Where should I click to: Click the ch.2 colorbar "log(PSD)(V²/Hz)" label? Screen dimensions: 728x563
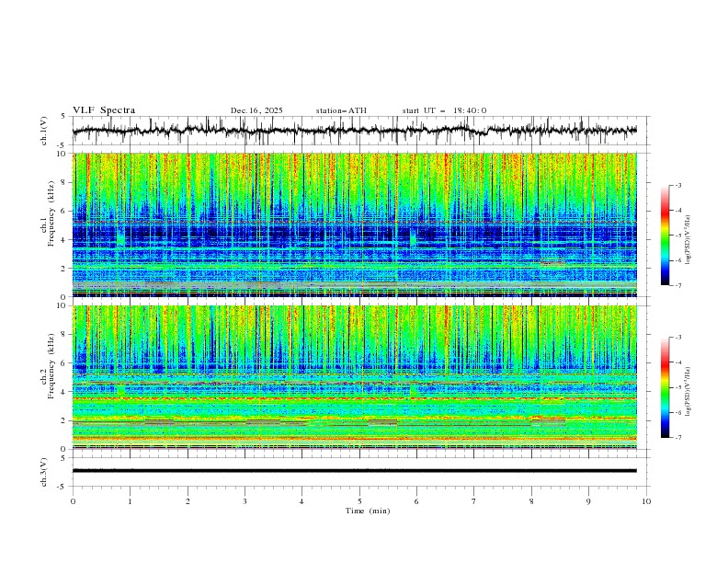pyautogui.click(x=688, y=392)
